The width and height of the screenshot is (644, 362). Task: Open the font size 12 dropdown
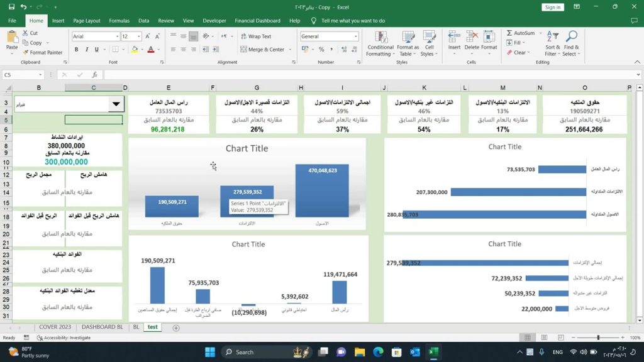click(139, 36)
